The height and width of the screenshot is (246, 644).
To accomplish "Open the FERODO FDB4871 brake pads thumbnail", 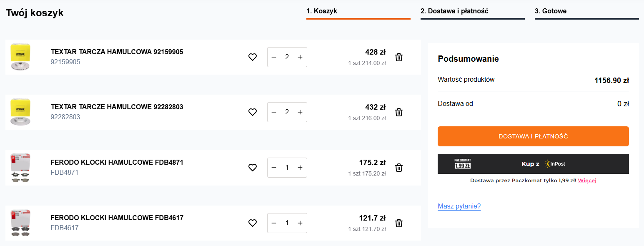I will coord(21,168).
